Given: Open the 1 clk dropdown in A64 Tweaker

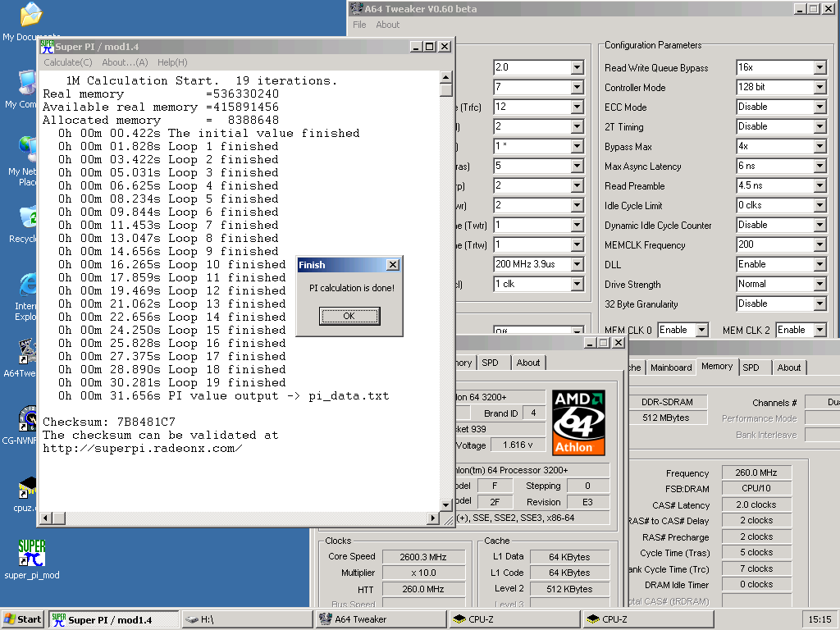Looking at the screenshot, I should 577,285.
